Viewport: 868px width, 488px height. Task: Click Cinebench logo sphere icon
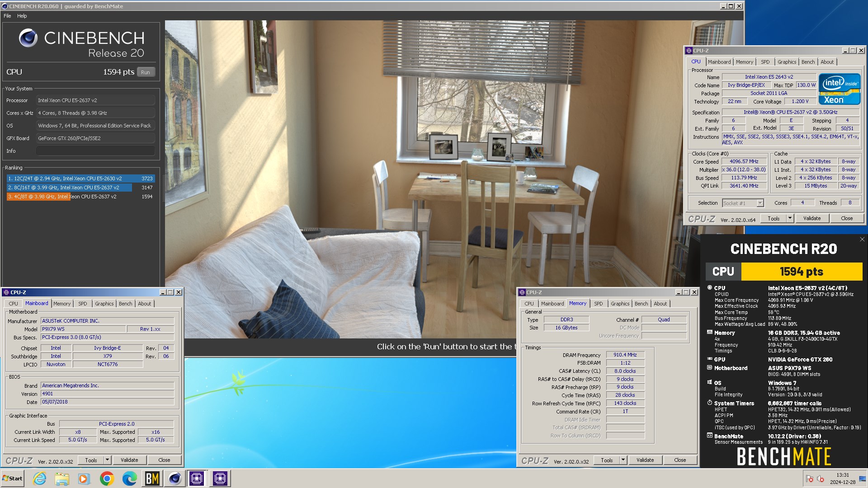pyautogui.click(x=28, y=38)
